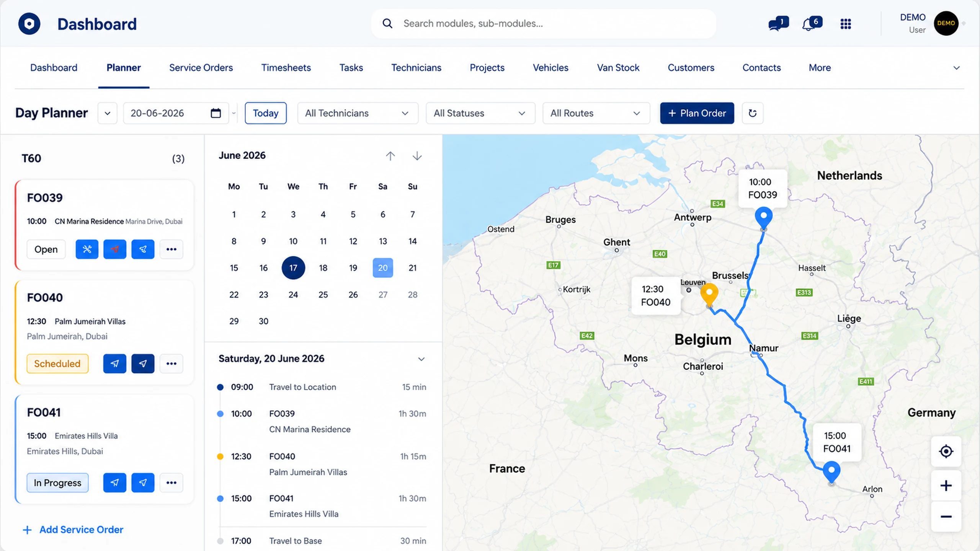Open the Vehicles tab
The width and height of the screenshot is (980, 551).
tap(550, 68)
